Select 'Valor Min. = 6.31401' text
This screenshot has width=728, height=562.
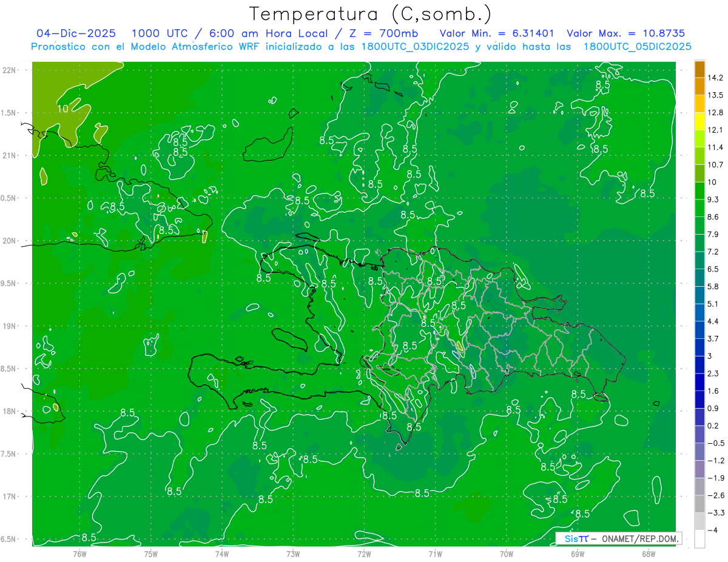coord(496,33)
